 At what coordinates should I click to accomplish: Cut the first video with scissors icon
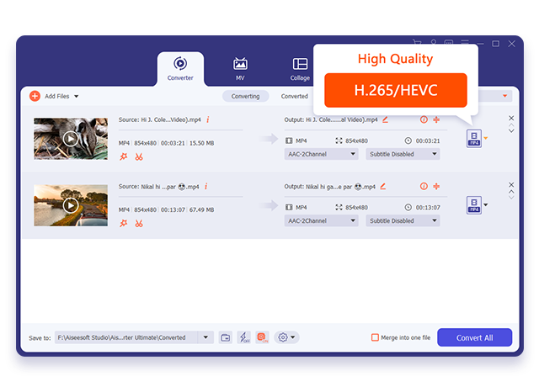(x=139, y=156)
